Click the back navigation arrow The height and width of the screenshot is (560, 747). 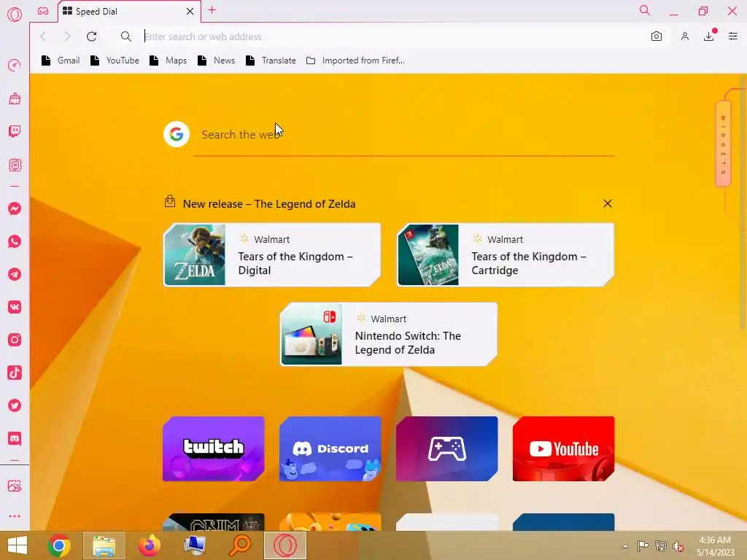pyautogui.click(x=43, y=36)
